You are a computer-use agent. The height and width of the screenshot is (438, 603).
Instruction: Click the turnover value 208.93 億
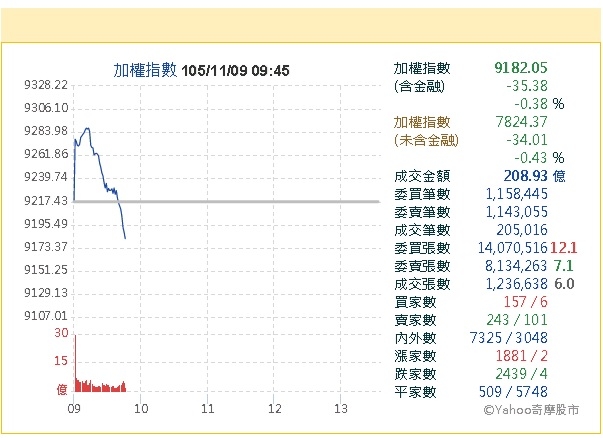point(535,176)
